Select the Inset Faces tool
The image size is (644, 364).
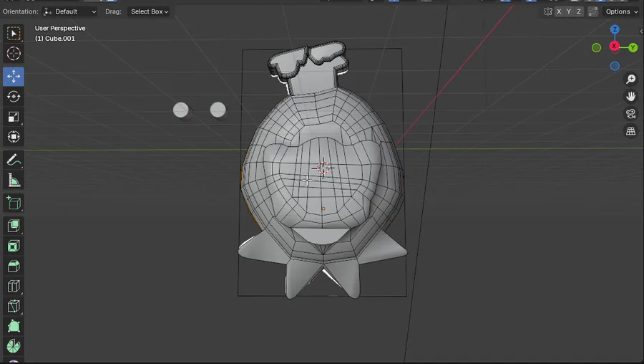tap(14, 246)
